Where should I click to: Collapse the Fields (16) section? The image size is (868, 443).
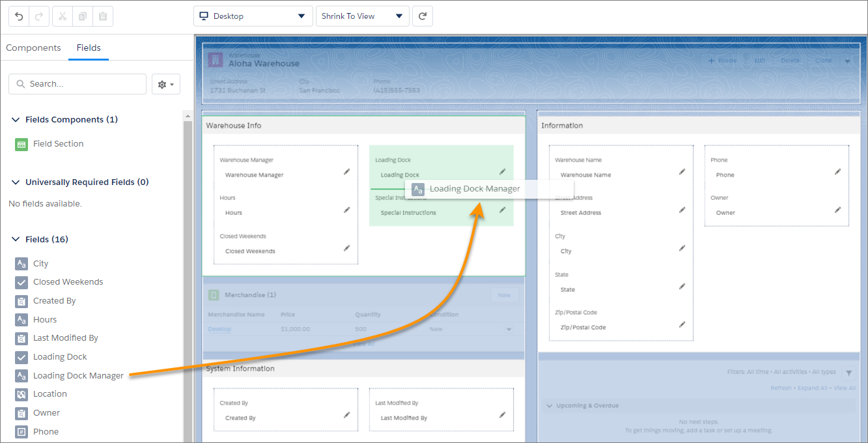16,240
